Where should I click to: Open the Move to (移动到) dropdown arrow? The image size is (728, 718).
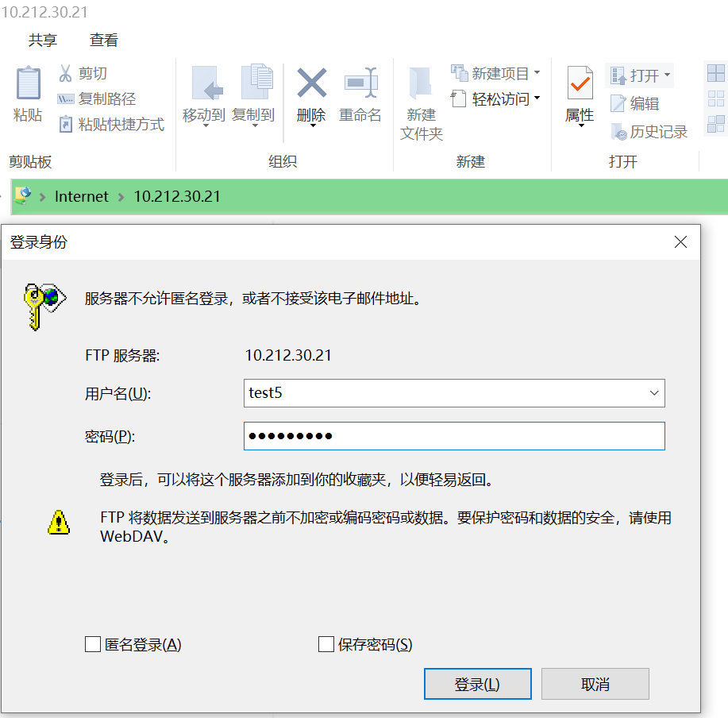pos(206,125)
